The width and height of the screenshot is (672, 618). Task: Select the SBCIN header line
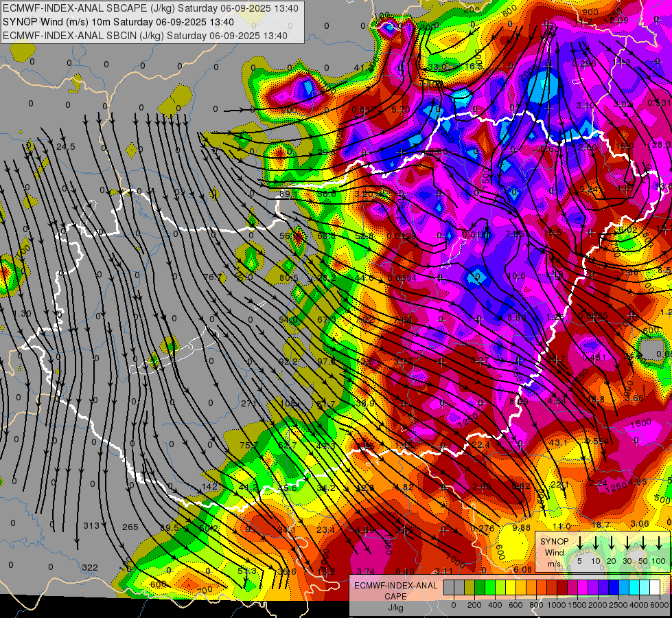coord(145,36)
